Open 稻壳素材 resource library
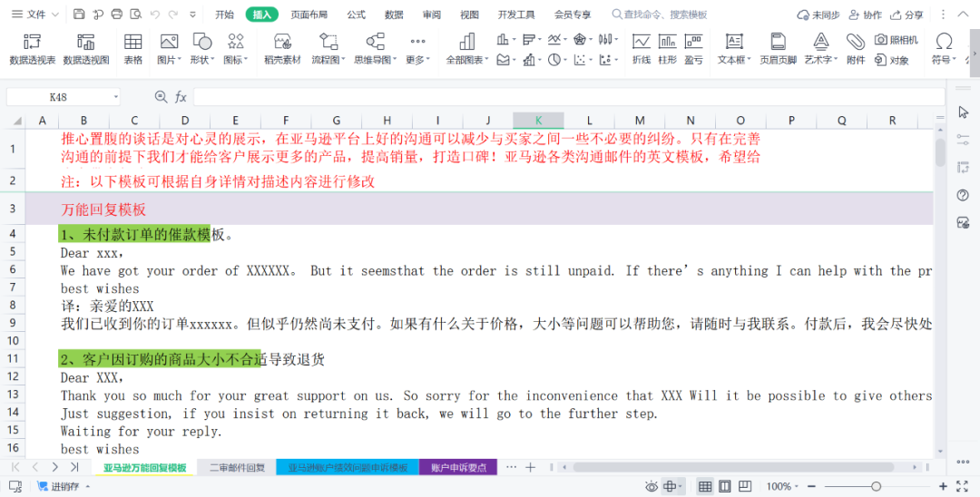The width and height of the screenshot is (980, 497). point(282,49)
